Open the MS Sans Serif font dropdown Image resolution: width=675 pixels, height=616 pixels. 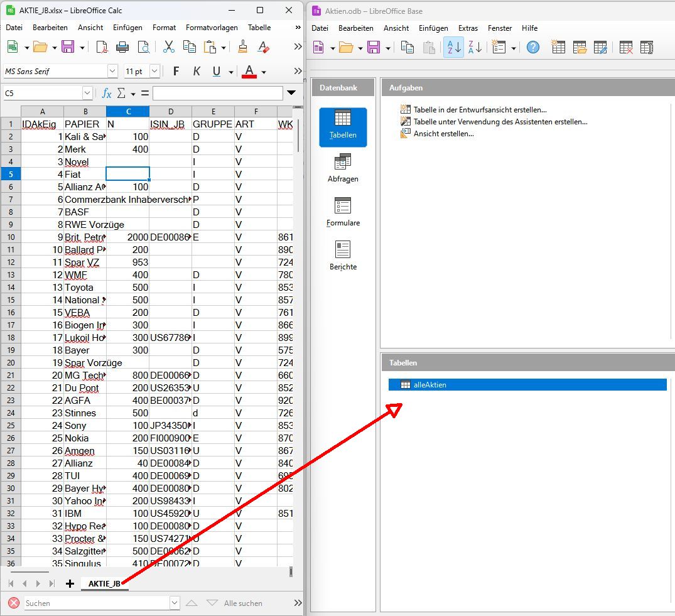112,72
